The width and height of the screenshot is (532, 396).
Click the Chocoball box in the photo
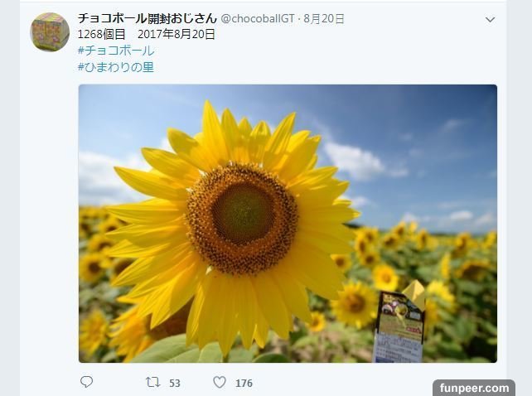point(400,322)
